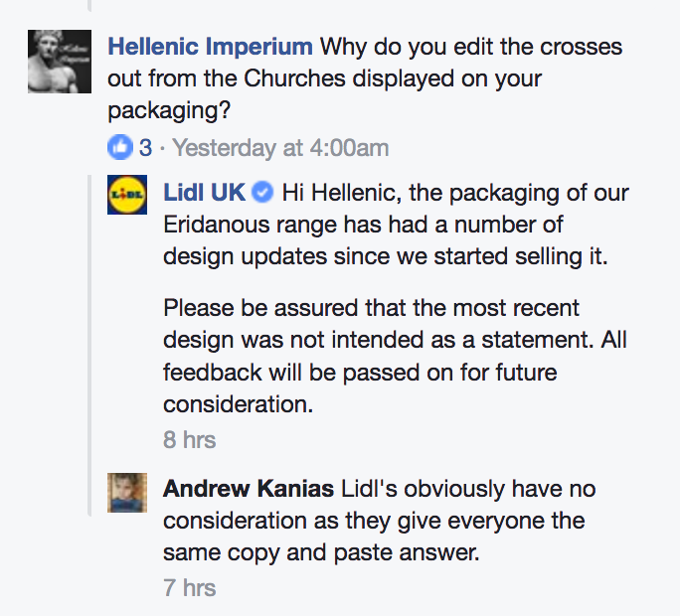Click the comment asking about crosses on packaging
Viewport: 680px width, 616px height.
tap(365, 78)
